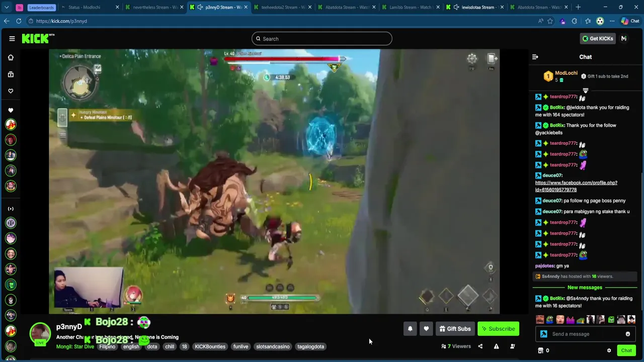This screenshot has height=362, width=644.
Task: Reload the page with the refresh button
Action: click(x=19, y=21)
